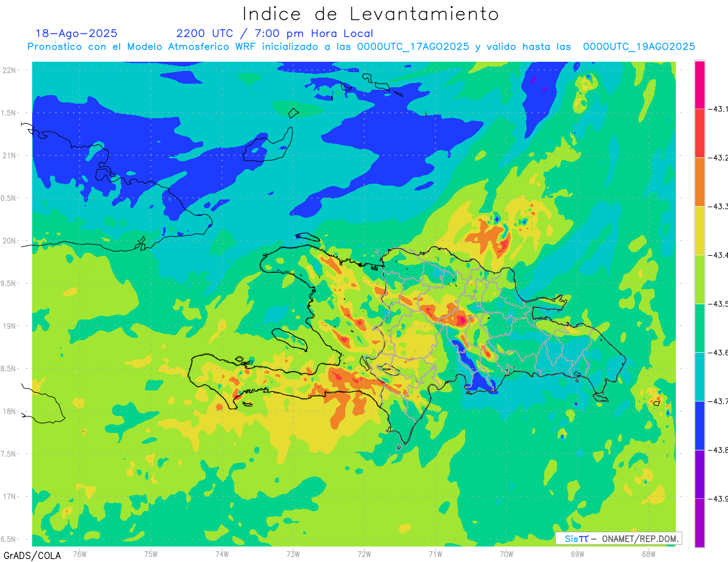Click legend value '-43.5'
728x562 pixels.
click(x=718, y=304)
